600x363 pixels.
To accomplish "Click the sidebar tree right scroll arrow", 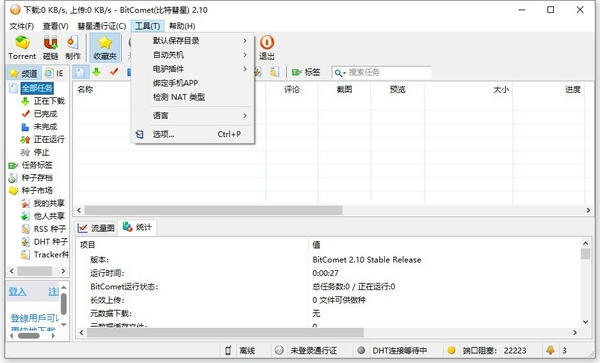I will [x=63, y=271].
